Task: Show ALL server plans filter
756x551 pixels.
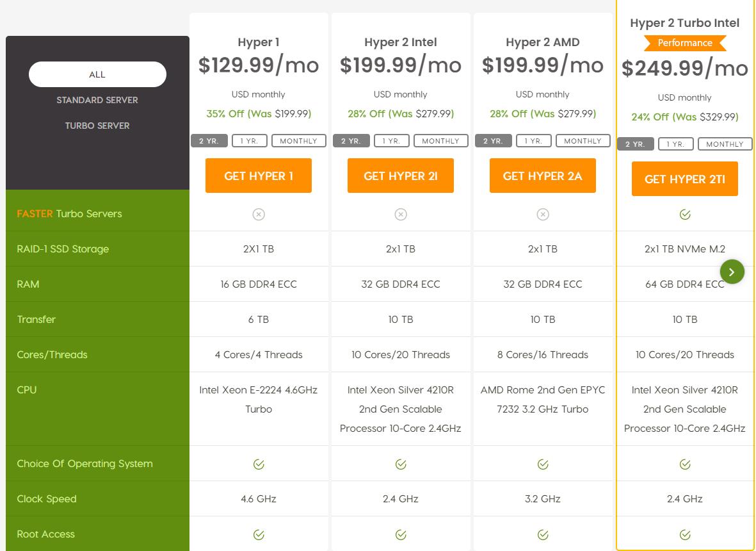Action: pyautogui.click(x=97, y=74)
